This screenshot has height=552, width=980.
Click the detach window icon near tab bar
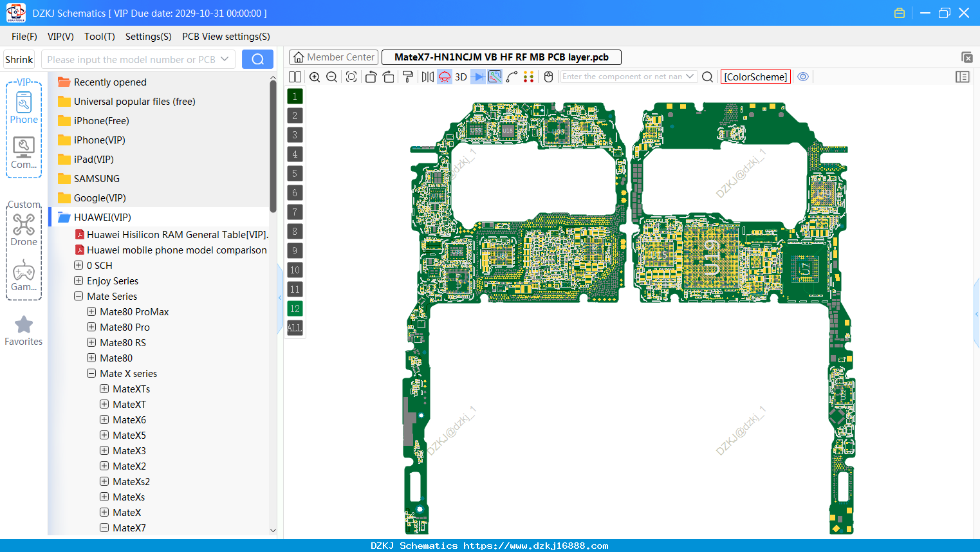pos(966,57)
